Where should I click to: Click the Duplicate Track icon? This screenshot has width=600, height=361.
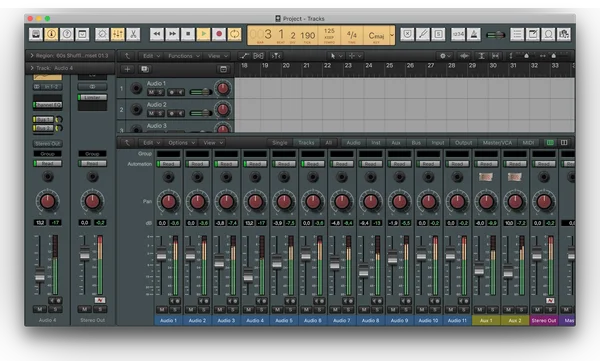pos(145,69)
